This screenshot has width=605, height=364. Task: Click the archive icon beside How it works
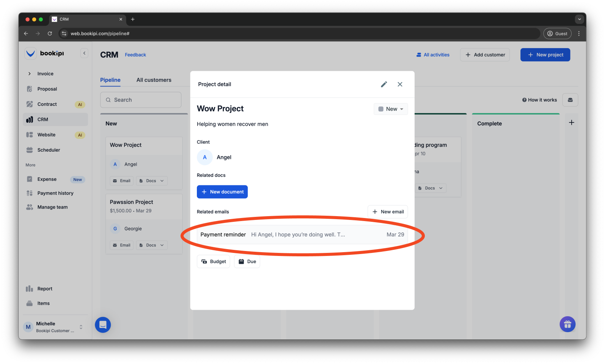[570, 100]
